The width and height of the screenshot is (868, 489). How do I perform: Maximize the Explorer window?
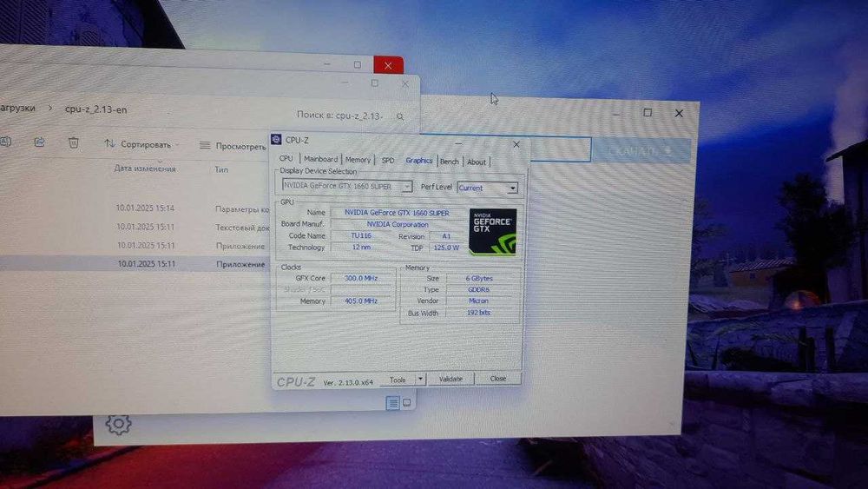(x=375, y=83)
